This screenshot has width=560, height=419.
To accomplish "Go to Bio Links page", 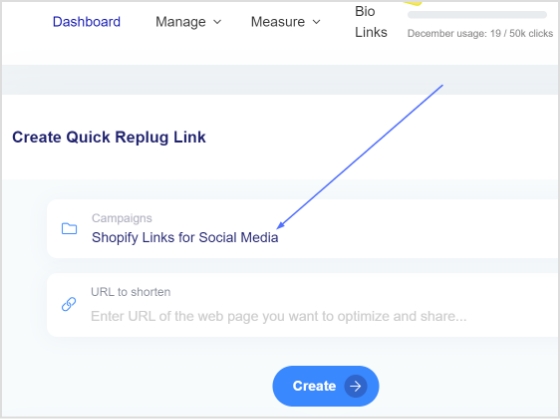I will pos(371,22).
